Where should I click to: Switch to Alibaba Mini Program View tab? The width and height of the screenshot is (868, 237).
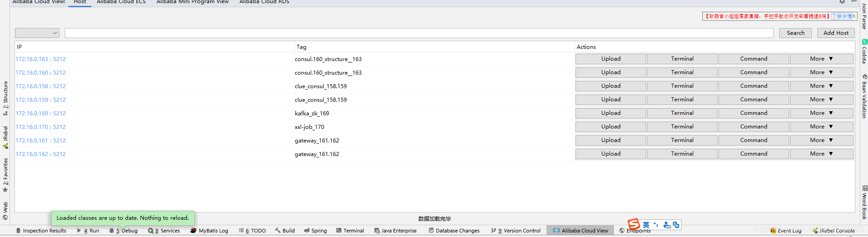click(192, 2)
